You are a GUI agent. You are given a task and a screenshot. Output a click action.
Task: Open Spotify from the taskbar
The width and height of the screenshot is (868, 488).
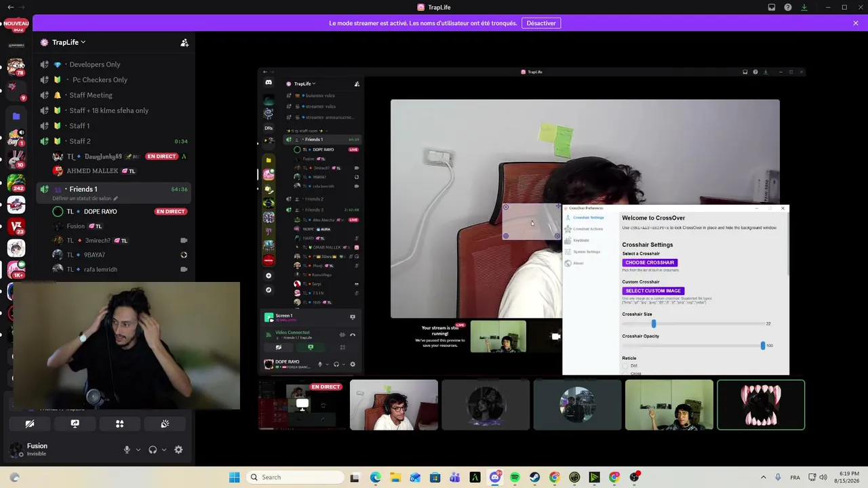point(515,477)
